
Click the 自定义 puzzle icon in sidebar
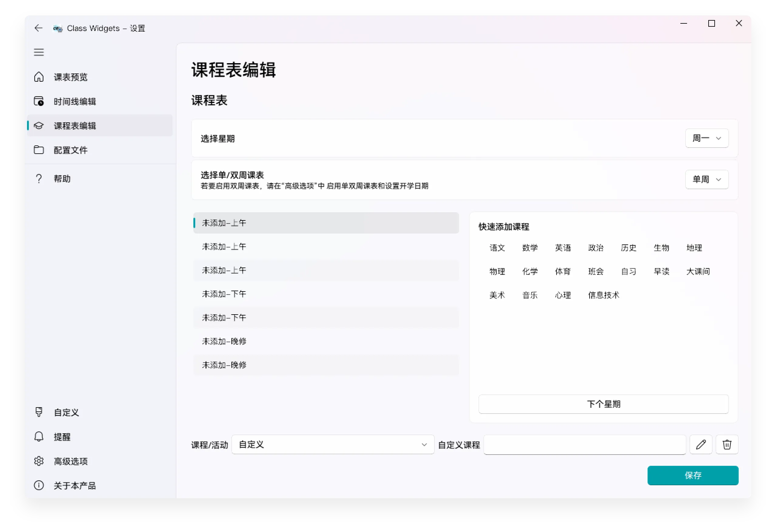pyautogui.click(x=39, y=412)
